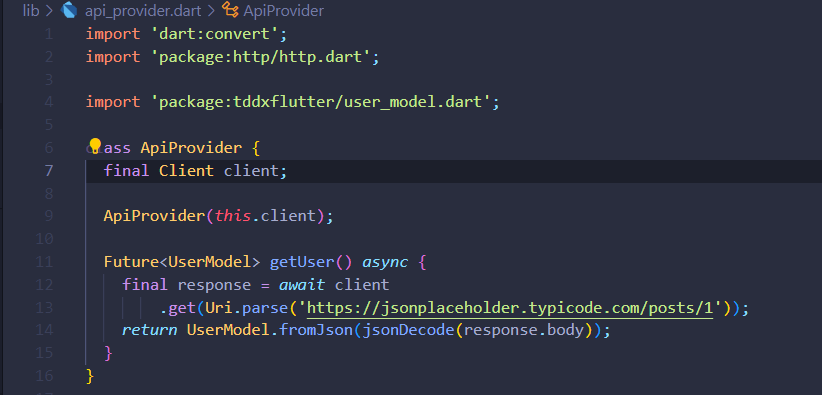This screenshot has height=395, width=822.
Task: Click the closing brace on line 16
Action: point(90,376)
